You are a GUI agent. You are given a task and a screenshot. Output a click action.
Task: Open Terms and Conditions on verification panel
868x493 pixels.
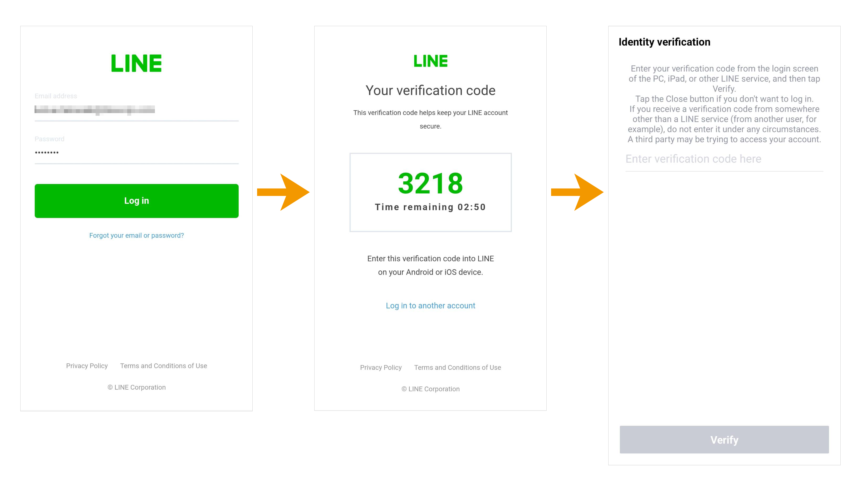[457, 368]
